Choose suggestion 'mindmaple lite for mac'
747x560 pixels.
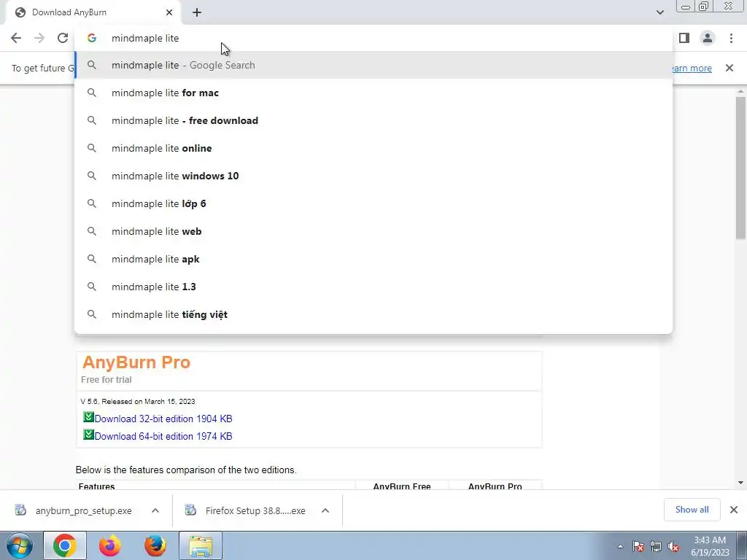373,93
